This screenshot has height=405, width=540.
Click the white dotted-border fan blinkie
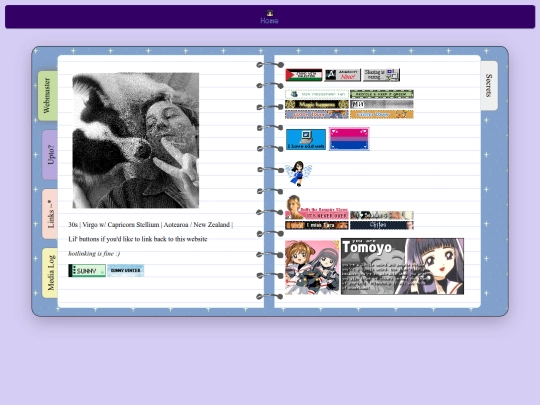(317, 94)
